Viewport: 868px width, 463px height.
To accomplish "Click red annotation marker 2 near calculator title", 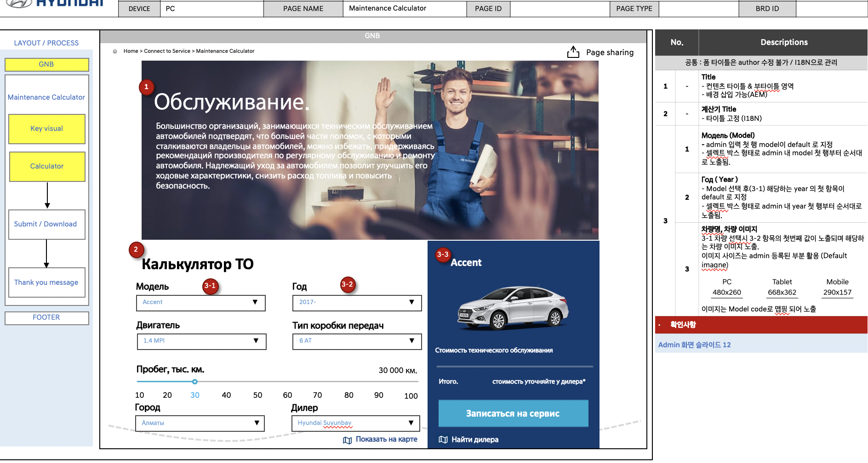I will (x=136, y=249).
